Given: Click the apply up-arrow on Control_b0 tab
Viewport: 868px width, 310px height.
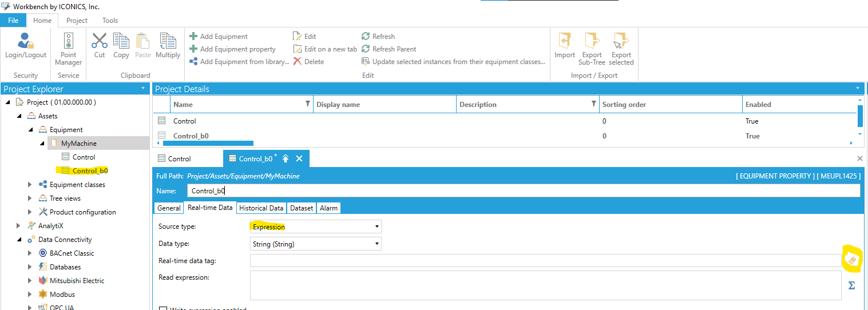Looking at the screenshot, I should (285, 158).
